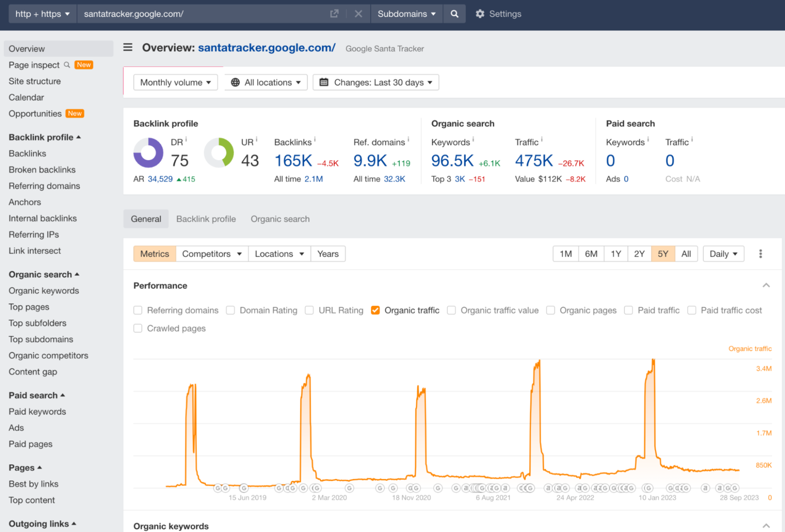Open Organic keywords in the sidebar
The width and height of the screenshot is (785, 532).
click(x=43, y=291)
